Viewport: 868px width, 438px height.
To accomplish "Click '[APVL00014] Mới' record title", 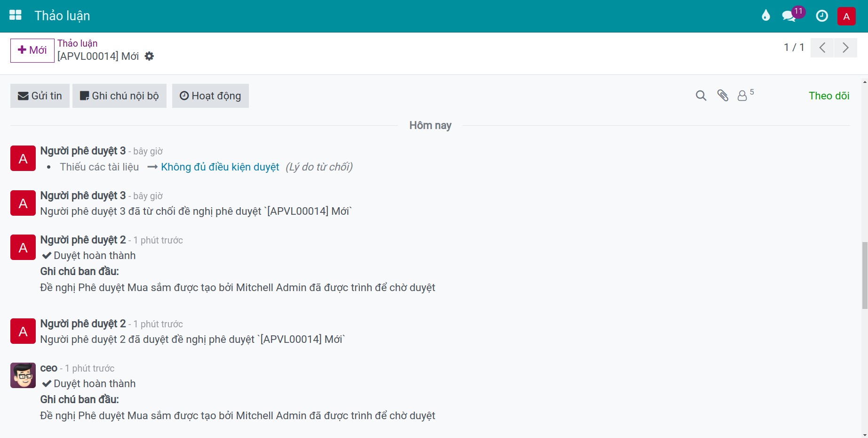I will pyautogui.click(x=98, y=57).
